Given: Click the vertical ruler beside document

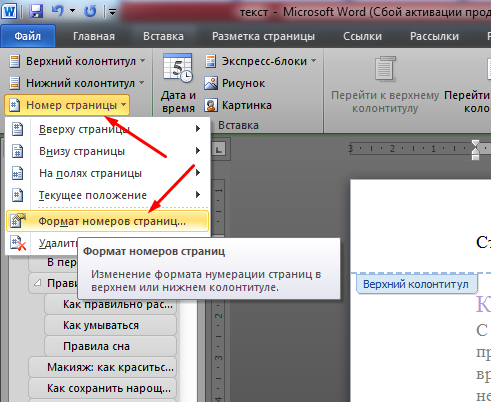Looking at the screenshot, I should click(218, 291).
